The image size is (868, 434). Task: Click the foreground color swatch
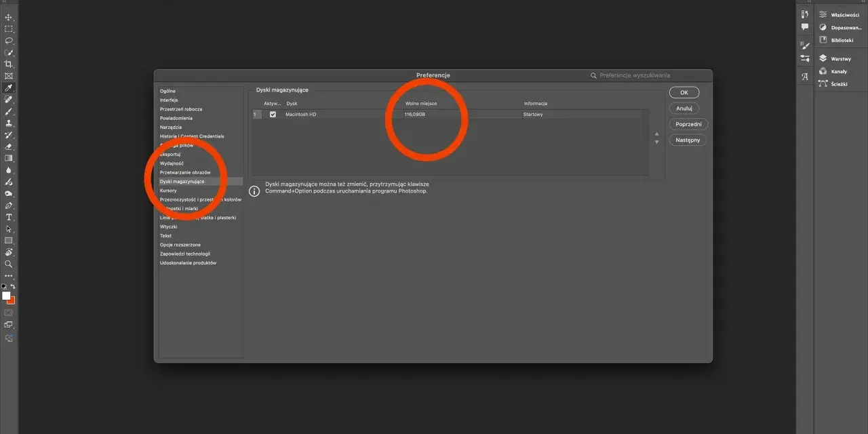click(x=7, y=296)
